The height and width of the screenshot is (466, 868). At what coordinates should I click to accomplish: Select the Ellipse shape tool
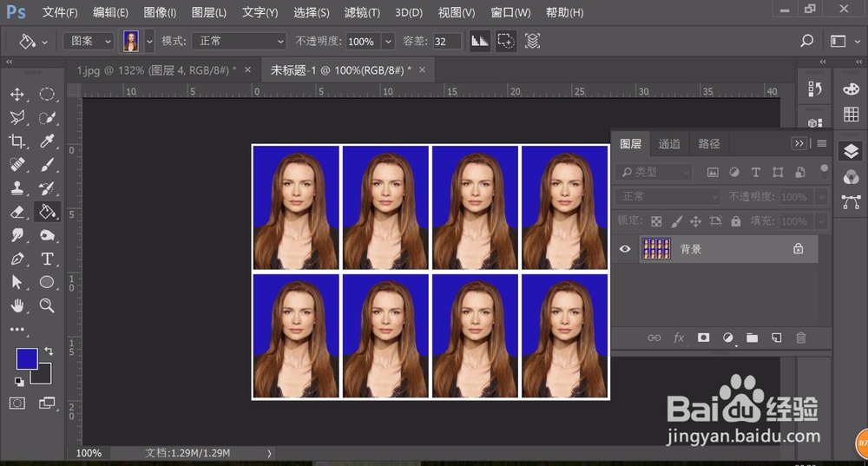pos(47,282)
